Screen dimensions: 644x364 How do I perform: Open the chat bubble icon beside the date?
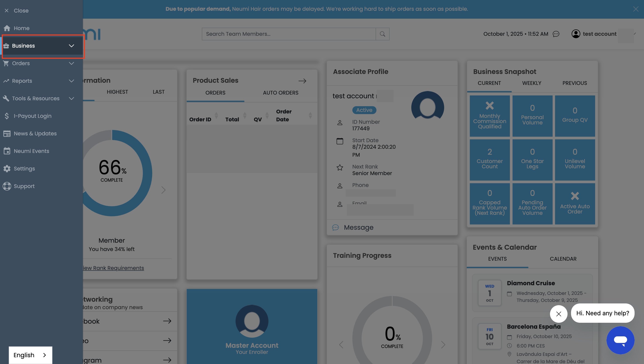pyautogui.click(x=556, y=34)
